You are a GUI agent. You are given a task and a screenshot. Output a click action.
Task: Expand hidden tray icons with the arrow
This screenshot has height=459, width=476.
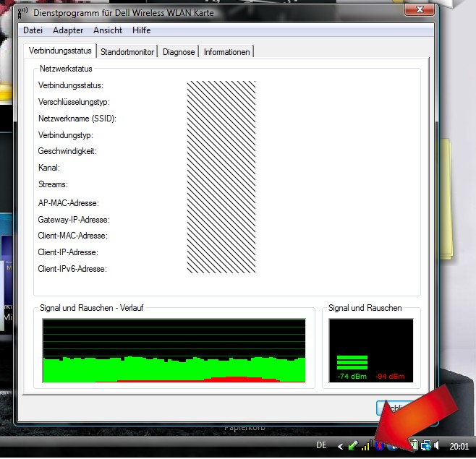pyautogui.click(x=340, y=446)
